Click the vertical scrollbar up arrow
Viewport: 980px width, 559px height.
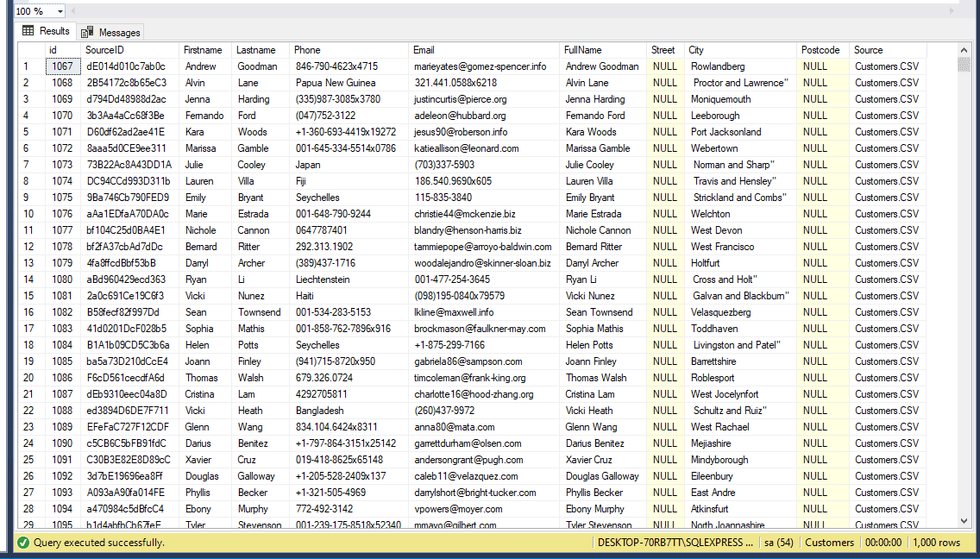pos(964,50)
